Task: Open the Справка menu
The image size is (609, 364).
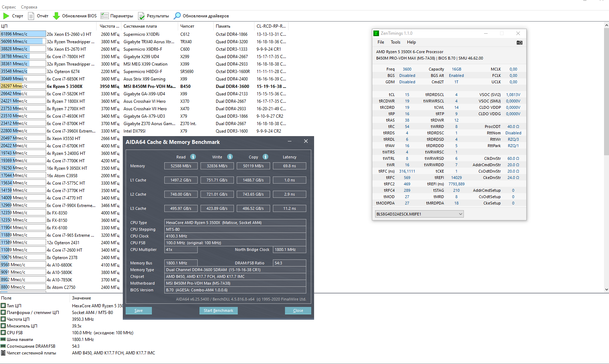Action: tap(29, 7)
